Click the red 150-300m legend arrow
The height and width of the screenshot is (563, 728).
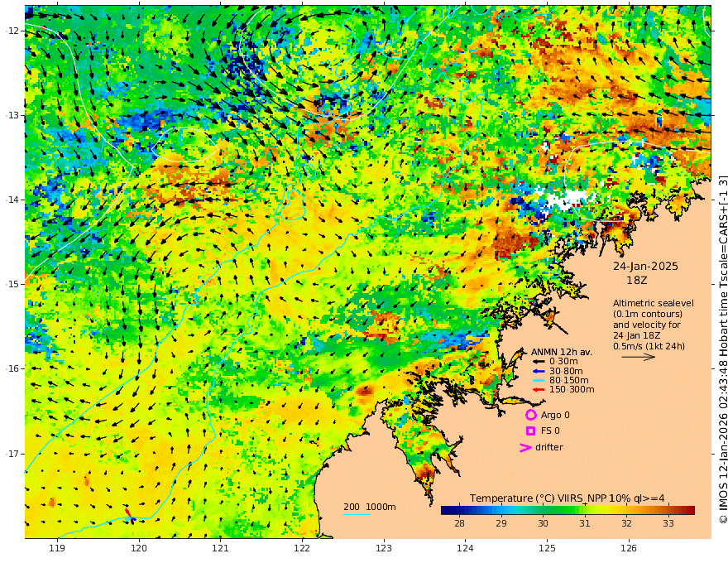point(538,390)
